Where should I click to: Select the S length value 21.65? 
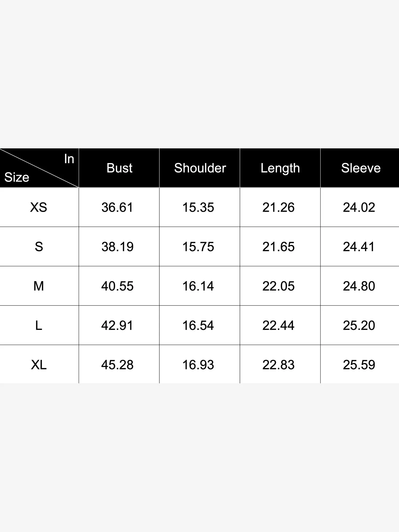pos(278,247)
